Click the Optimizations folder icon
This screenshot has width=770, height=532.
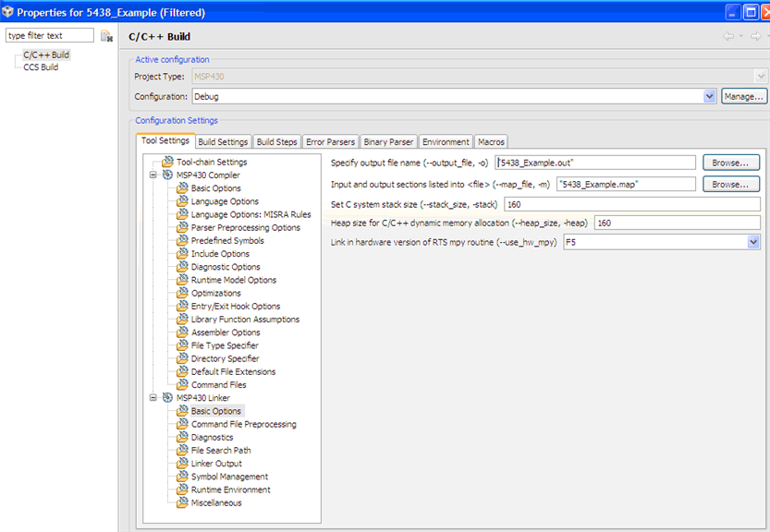tap(183, 293)
